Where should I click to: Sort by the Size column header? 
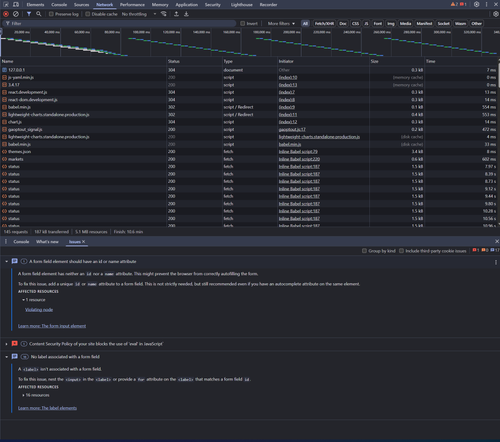tap(397, 61)
